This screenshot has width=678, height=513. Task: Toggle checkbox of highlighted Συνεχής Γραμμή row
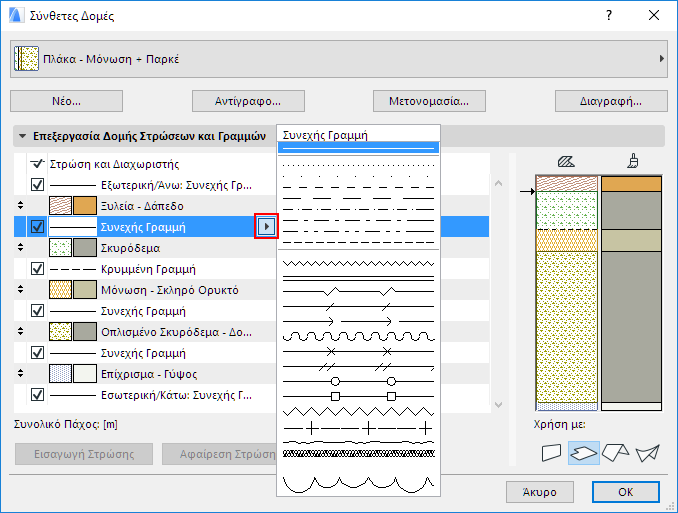38,227
